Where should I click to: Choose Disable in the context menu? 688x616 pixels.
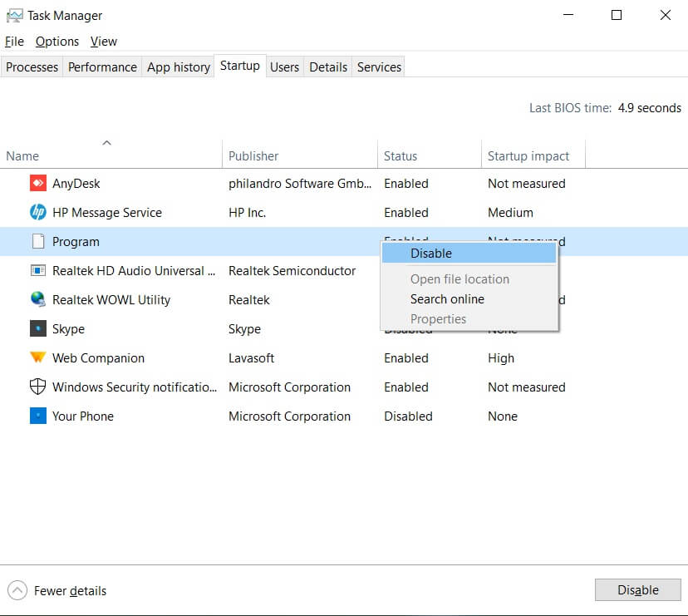point(431,254)
